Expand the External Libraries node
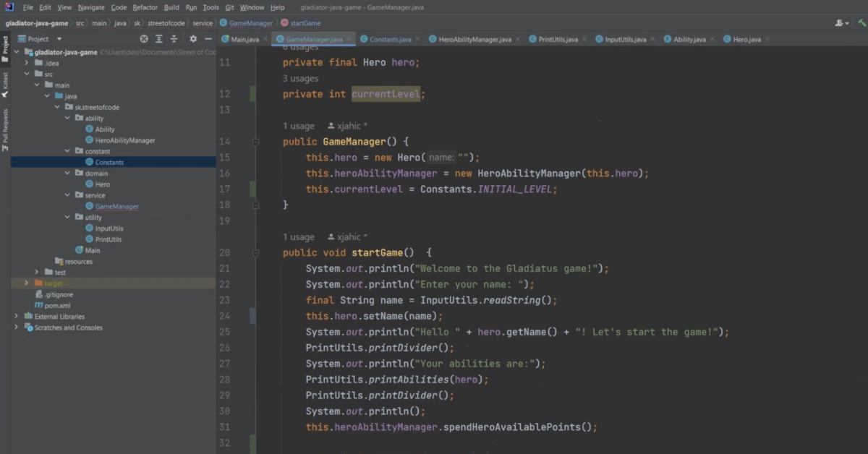Image resolution: width=868 pixels, height=454 pixels. 16,317
